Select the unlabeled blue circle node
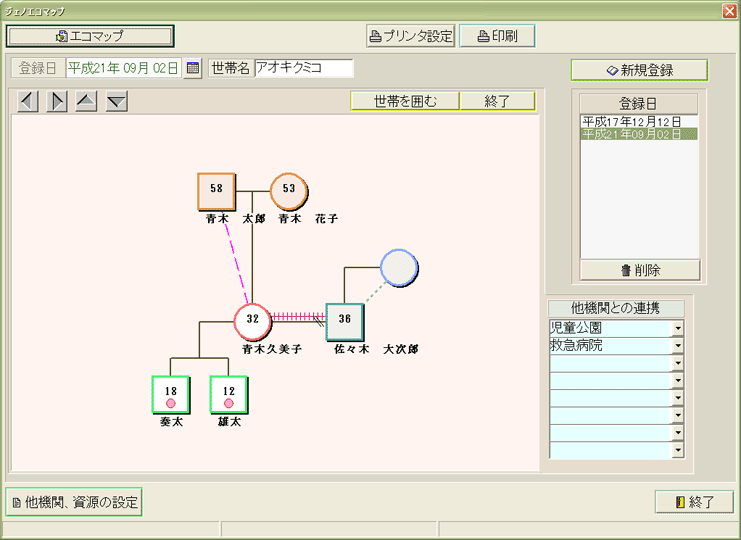 click(x=399, y=268)
